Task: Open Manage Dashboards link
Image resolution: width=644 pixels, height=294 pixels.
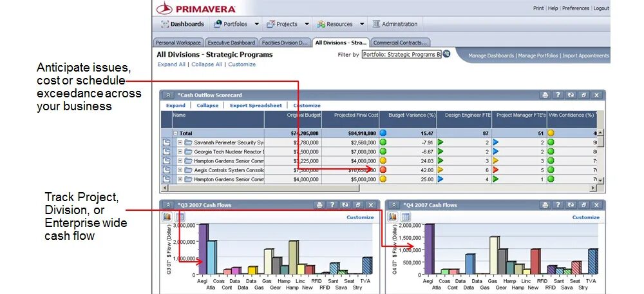Action: coord(491,55)
